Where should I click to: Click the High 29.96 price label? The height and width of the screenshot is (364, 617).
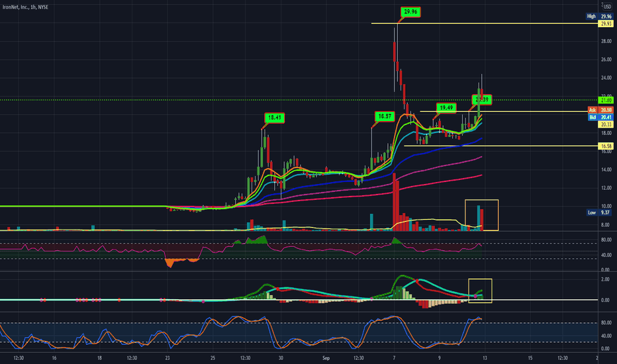(x=599, y=17)
